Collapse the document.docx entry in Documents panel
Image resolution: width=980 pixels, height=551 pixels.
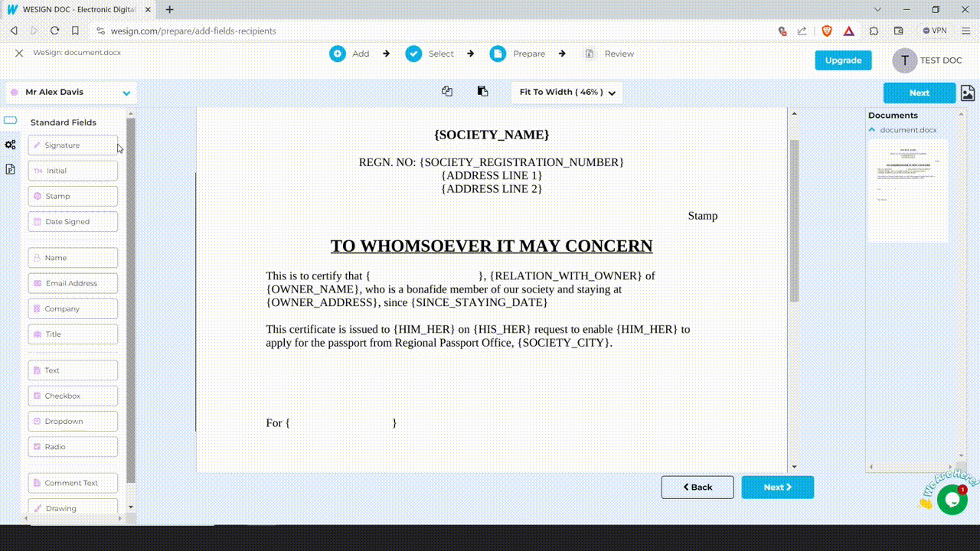[872, 130]
